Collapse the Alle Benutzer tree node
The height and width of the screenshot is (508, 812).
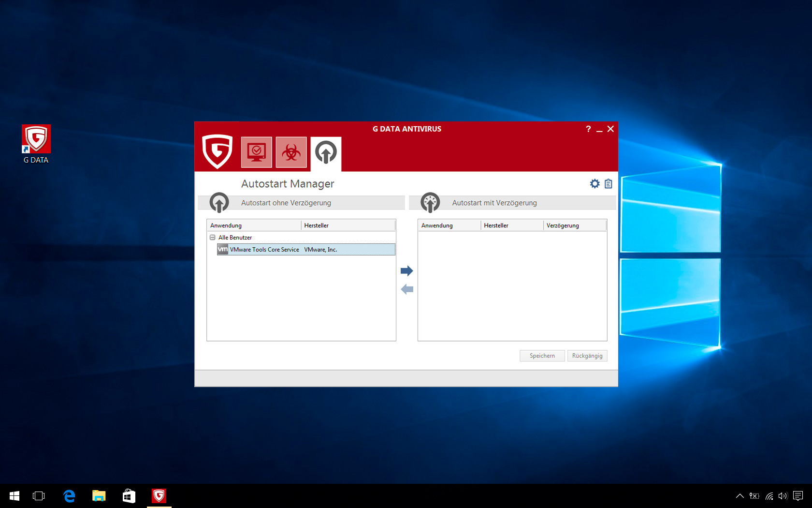point(212,238)
